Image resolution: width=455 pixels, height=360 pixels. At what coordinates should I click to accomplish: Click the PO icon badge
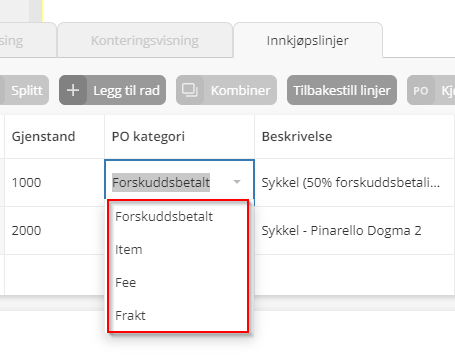421,91
